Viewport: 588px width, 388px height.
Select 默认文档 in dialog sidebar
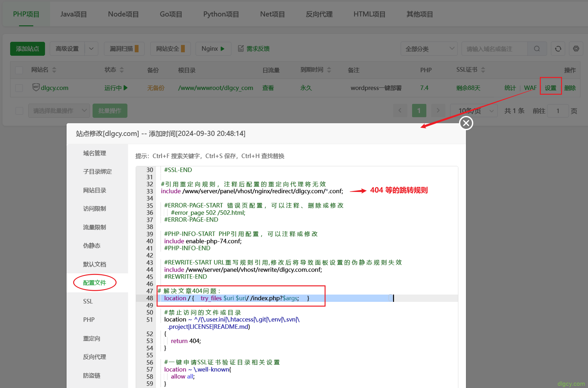point(94,264)
